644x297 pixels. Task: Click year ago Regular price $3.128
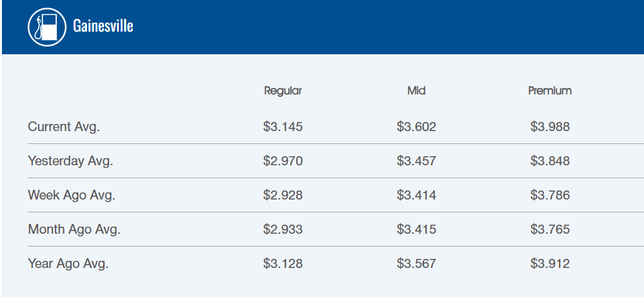pyautogui.click(x=283, y=263)
